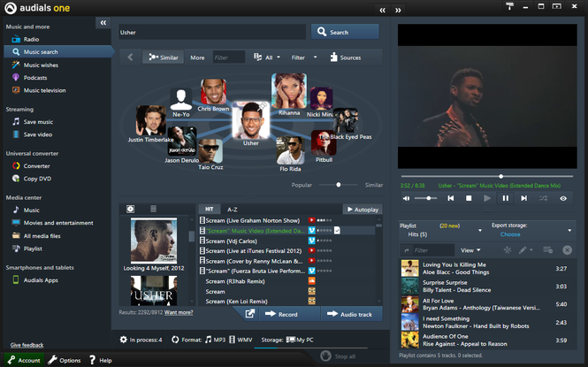Click the open-external icon next to Record
The width and height of the screenshot is (588, 367).
coord(249,314)
